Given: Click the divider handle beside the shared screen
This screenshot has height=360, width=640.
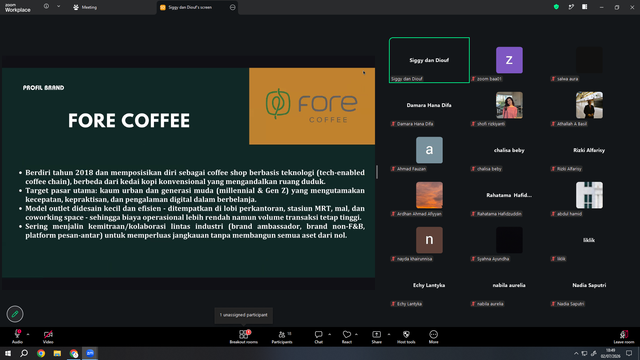Looking at the screenshot, I should click(x=377, y=172).
